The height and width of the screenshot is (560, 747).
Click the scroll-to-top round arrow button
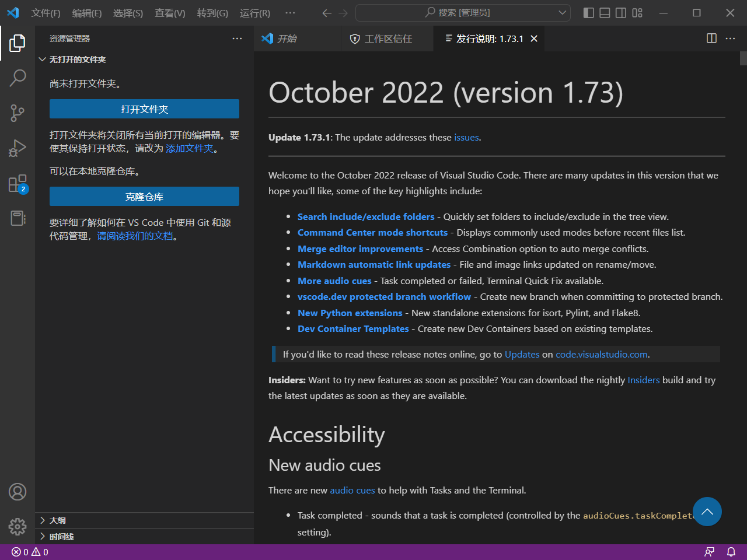(x=707, y=512)
